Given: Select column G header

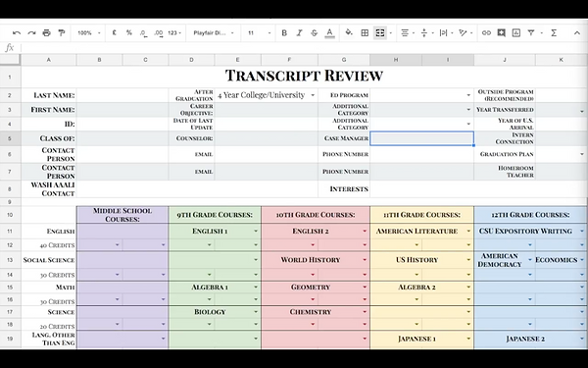Looking at the screenshot, I should click(x=344, y=60).
